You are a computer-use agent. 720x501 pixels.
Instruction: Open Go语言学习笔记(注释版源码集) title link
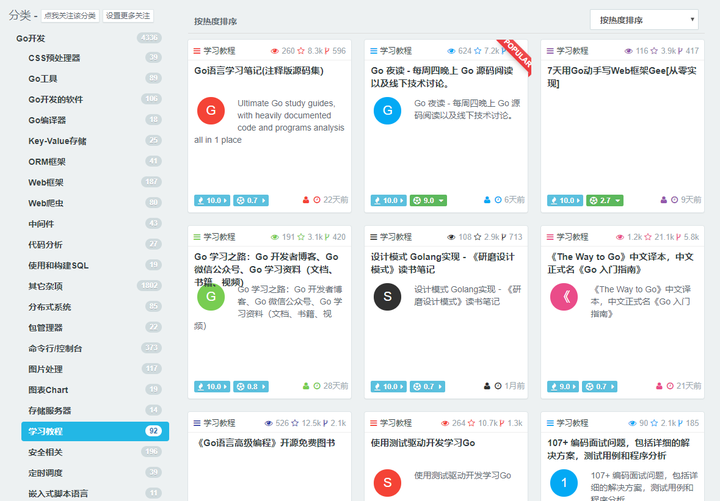(259, 71)
